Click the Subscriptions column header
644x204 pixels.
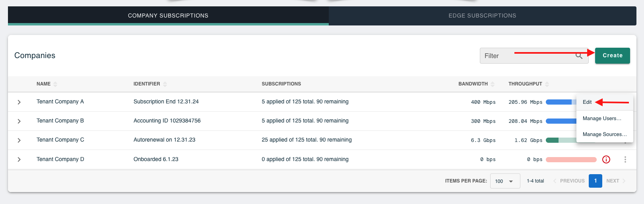click(281, 84)
